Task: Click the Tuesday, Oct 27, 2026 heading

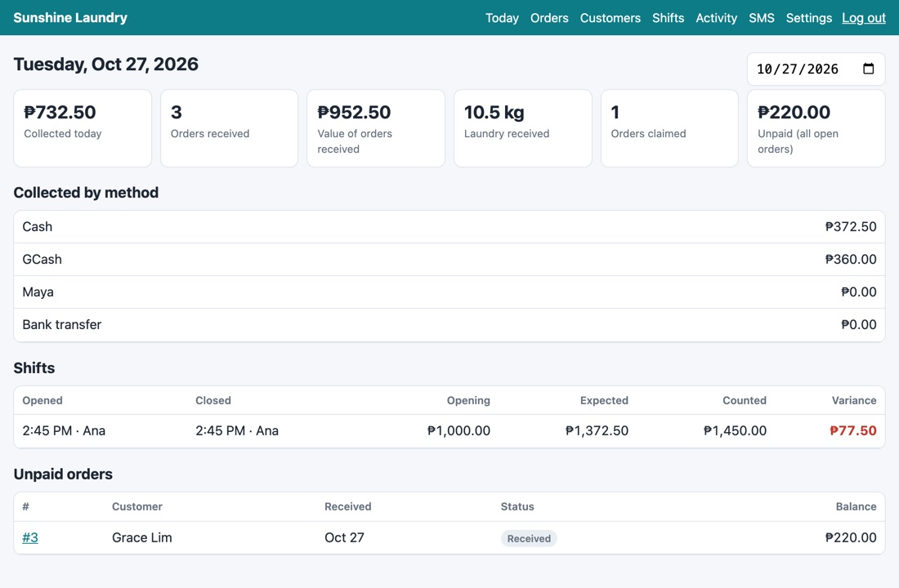Action: click(x=106, y=65)
